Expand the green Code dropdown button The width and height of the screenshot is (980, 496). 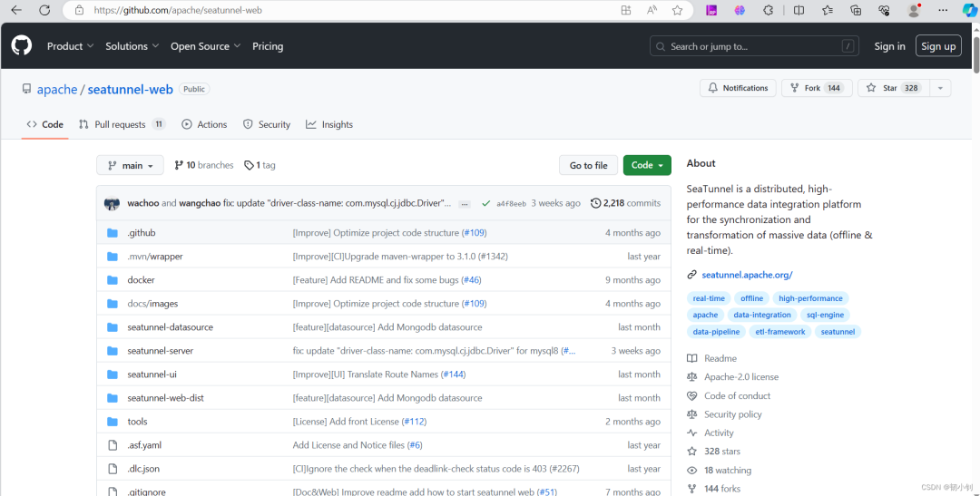click(647, 165)
